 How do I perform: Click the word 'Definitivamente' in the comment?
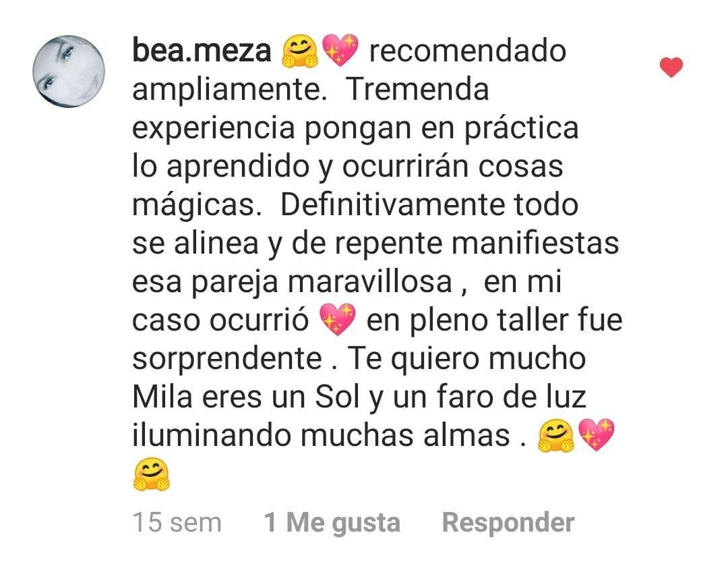(x=392, y=205)
